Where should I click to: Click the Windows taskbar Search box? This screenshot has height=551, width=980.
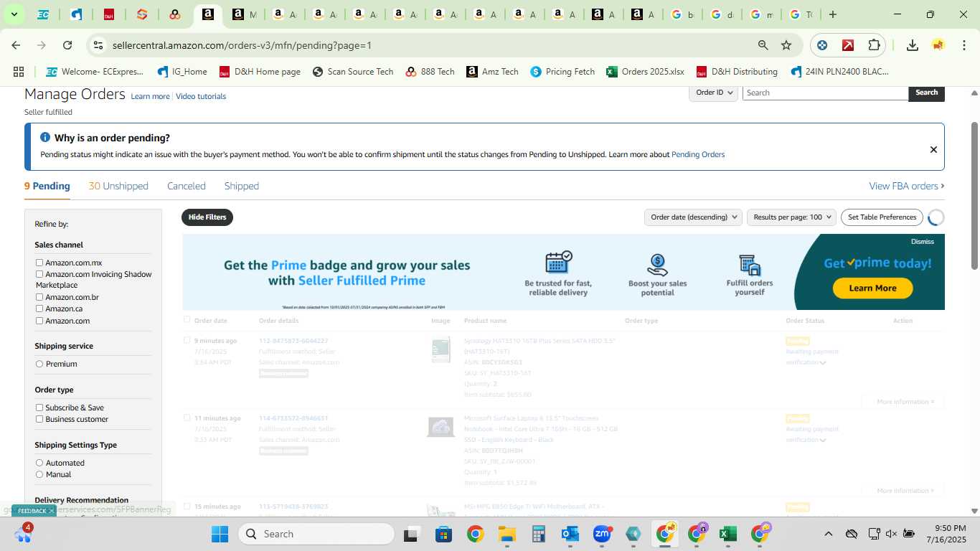316,534
